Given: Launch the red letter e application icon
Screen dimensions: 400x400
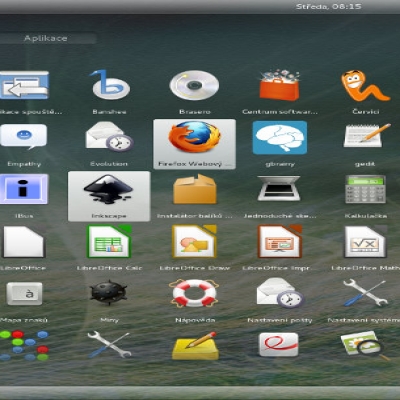Looking at the screenshot, I should pyautogui.click(x=279, y=345).
